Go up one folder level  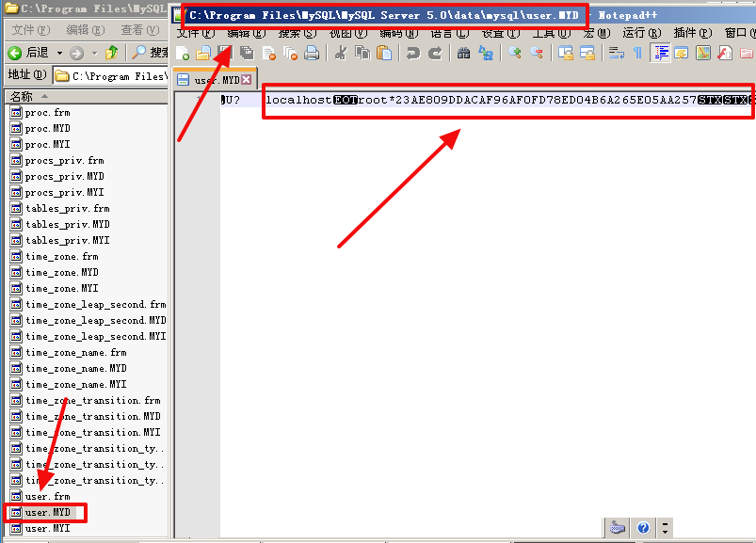pos(112,52)
